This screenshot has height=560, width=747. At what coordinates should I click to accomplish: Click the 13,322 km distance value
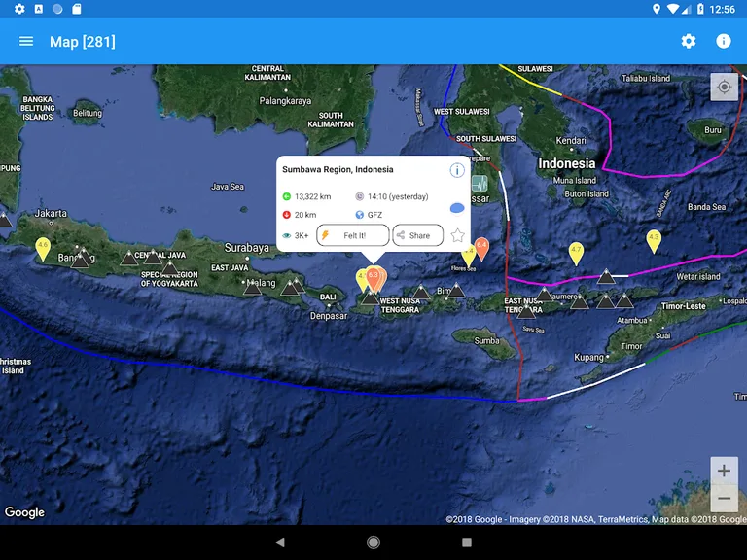pos(312,196)
